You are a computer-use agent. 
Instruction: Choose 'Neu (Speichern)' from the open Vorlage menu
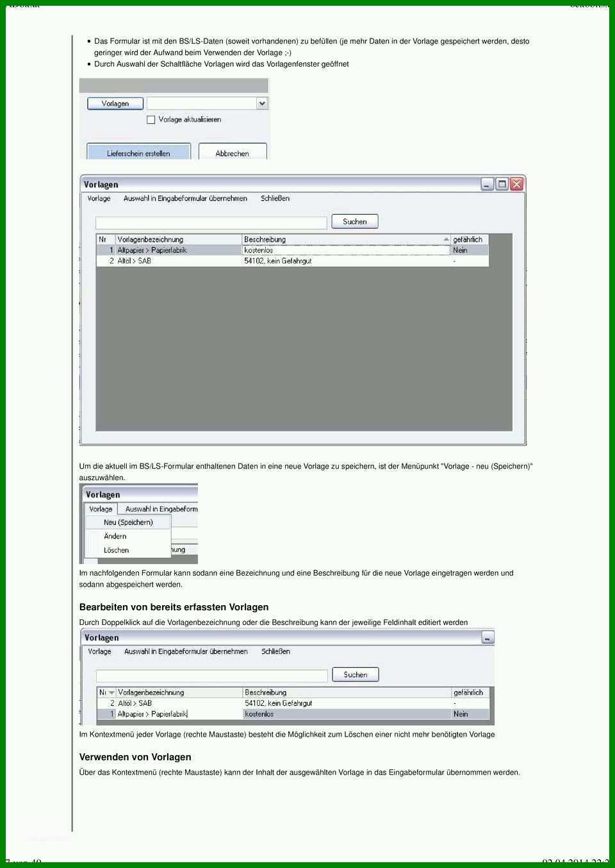[128, 522]
